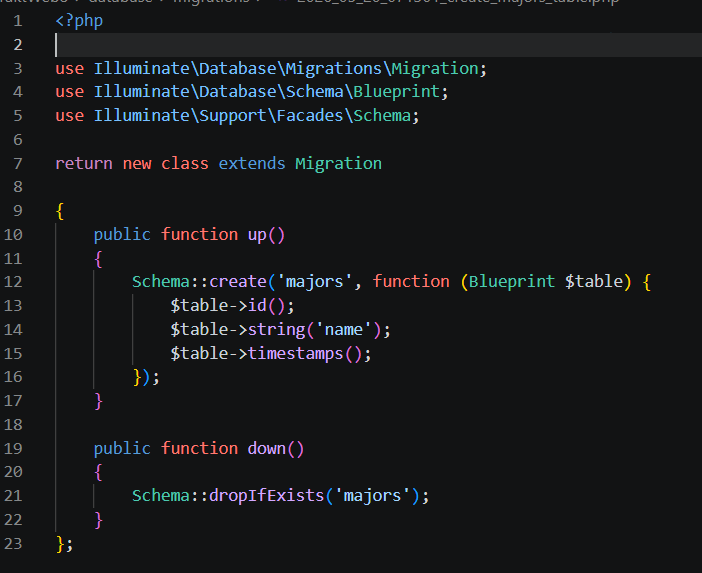The image size is (702, 573).
Task: Select line number 21 in the gutter
Action: click(13, 496)
